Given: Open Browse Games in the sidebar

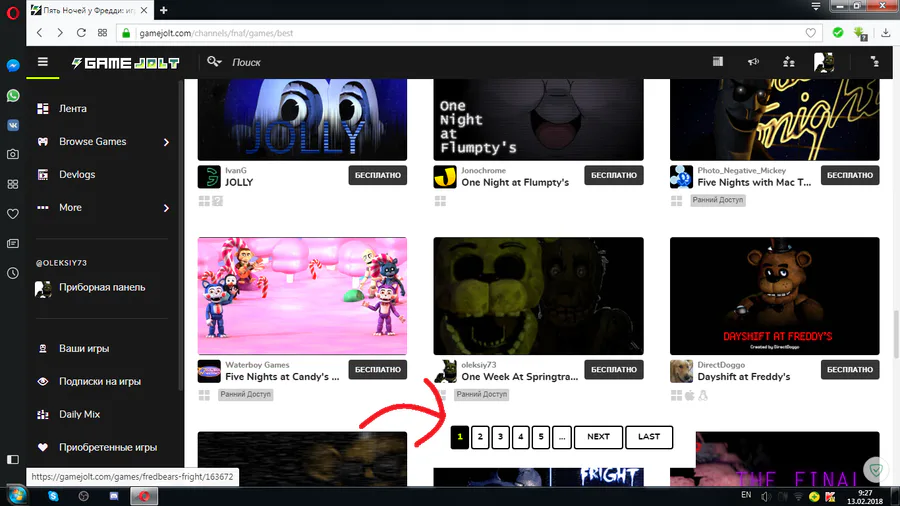Looking at the screenshot, I should [92, 141].
